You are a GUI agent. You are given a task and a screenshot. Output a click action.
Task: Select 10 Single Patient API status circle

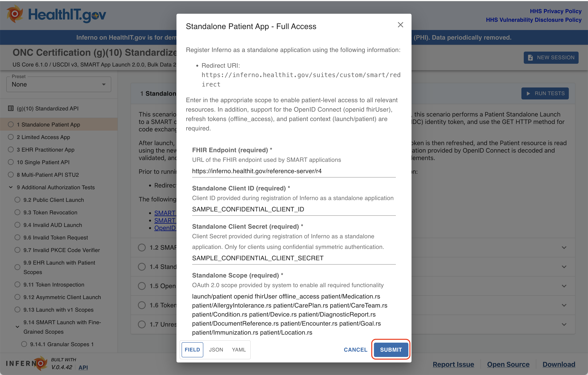(11, 162)
